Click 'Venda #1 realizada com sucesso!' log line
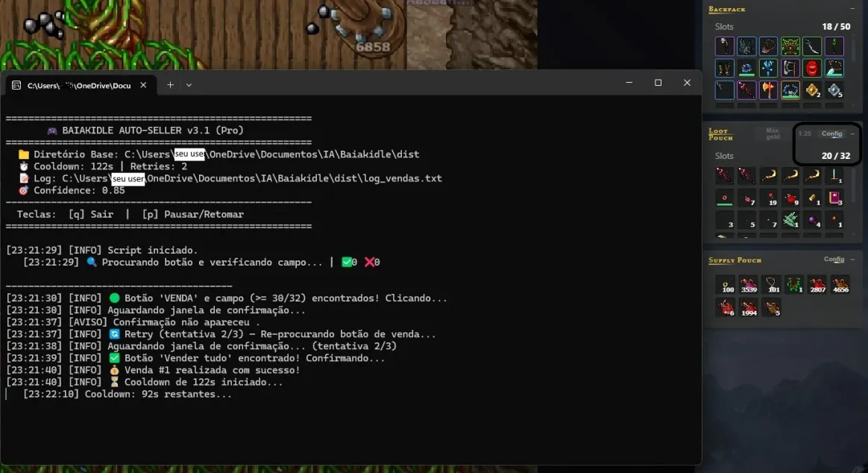 [x=154, y=370]
